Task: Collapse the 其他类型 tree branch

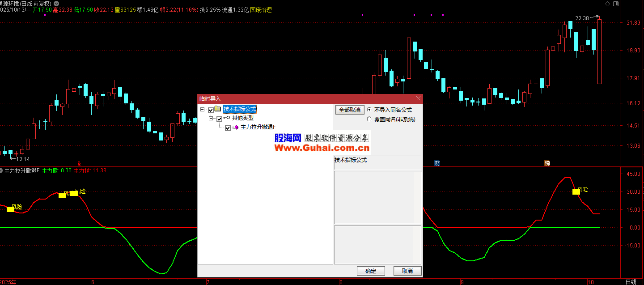Action: click(x=211, y=119)
